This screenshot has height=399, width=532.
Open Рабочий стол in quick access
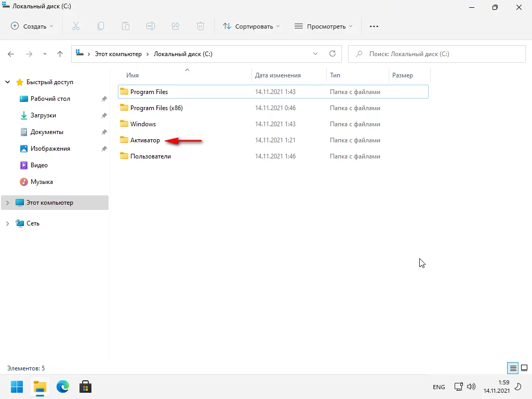(50, 99)
